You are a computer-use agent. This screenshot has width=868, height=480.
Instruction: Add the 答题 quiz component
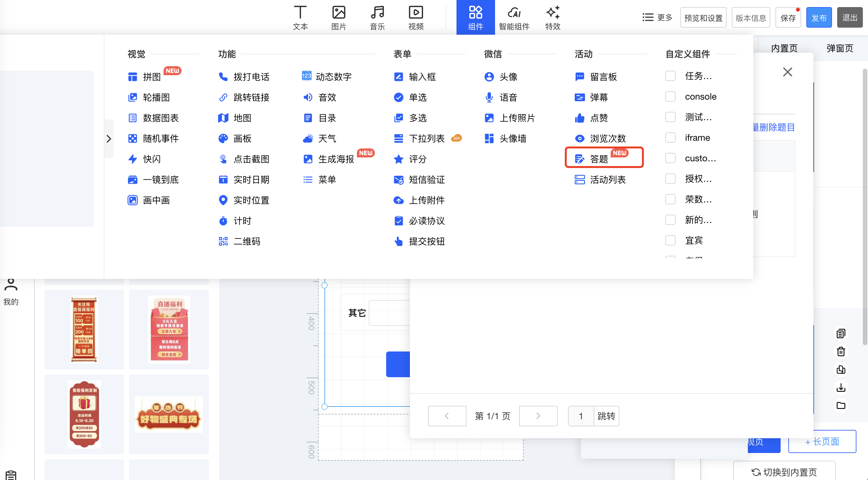click(x=598, y=159)
